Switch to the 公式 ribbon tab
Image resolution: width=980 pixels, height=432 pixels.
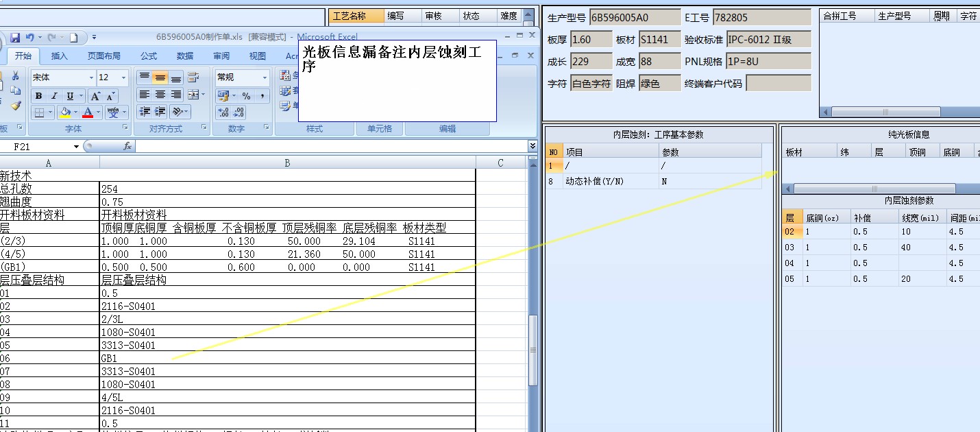pos(149,56)
